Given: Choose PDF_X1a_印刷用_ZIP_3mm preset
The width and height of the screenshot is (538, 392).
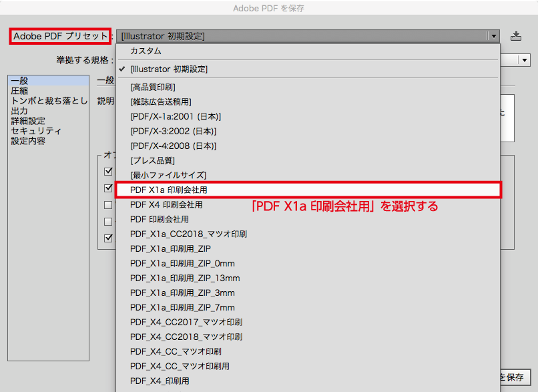Looking at the screenshot, I should (308, 292).
